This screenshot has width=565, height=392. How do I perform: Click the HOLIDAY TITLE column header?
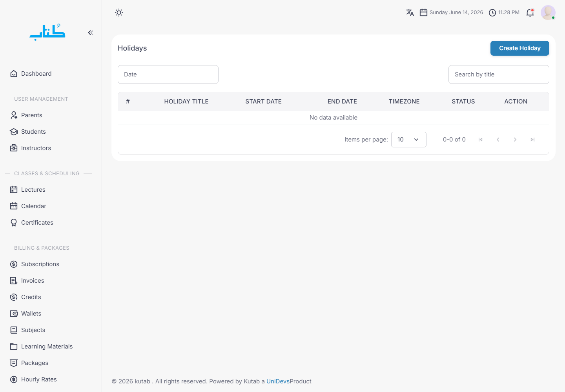[x=186, y=102]
